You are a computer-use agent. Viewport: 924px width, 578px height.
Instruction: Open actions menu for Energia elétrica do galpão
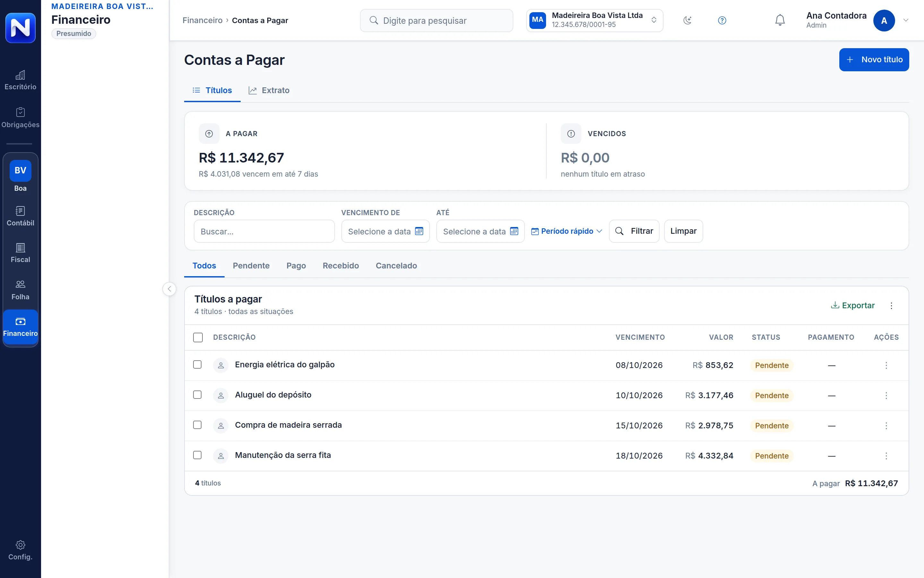pos(886,365)
